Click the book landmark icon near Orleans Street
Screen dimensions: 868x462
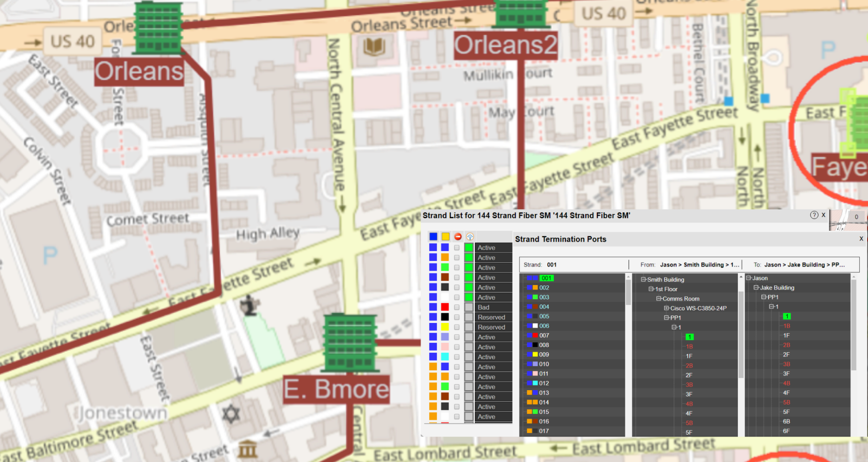tap(373, 46)
